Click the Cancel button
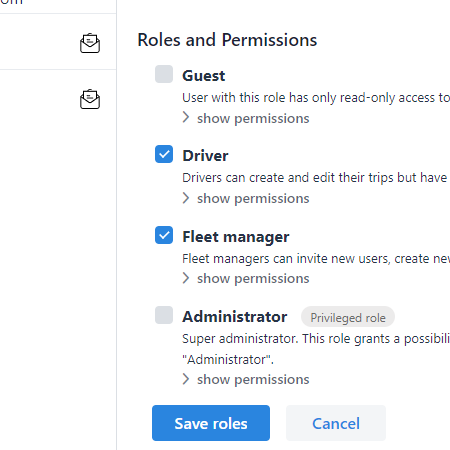The height and width of the screenshot is (450, 450). coord(336,423)
